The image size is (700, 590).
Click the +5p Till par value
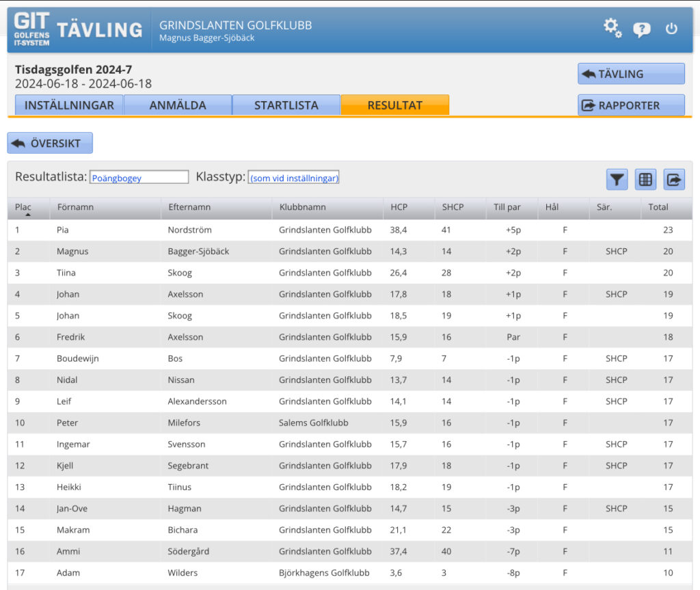pos(513,230)
